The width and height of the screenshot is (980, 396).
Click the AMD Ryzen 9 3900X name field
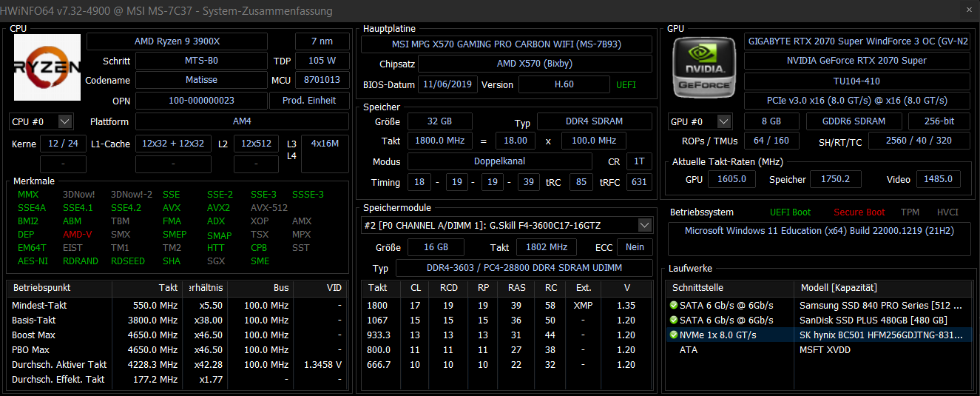pos(188,41)
